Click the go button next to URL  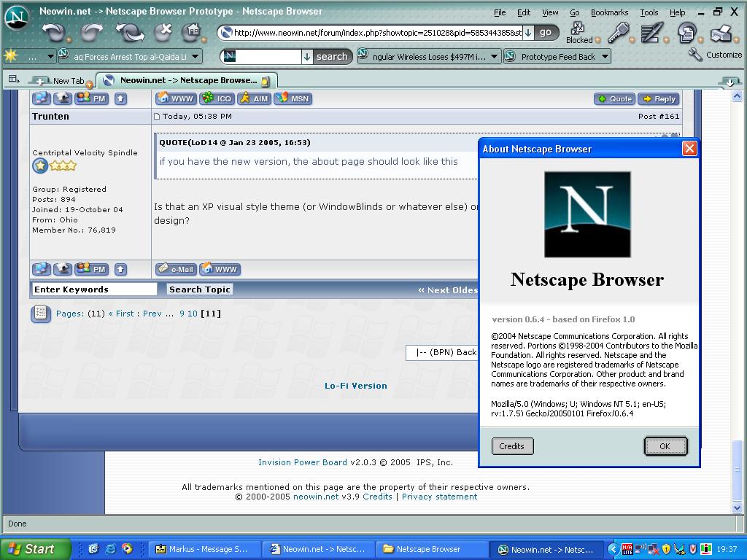coord(546,32)
